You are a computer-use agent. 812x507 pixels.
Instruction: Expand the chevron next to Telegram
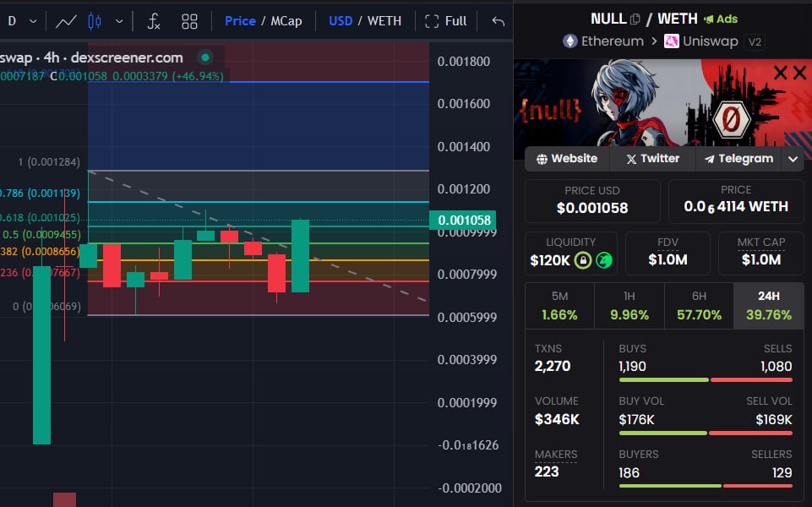coord(793,158)
